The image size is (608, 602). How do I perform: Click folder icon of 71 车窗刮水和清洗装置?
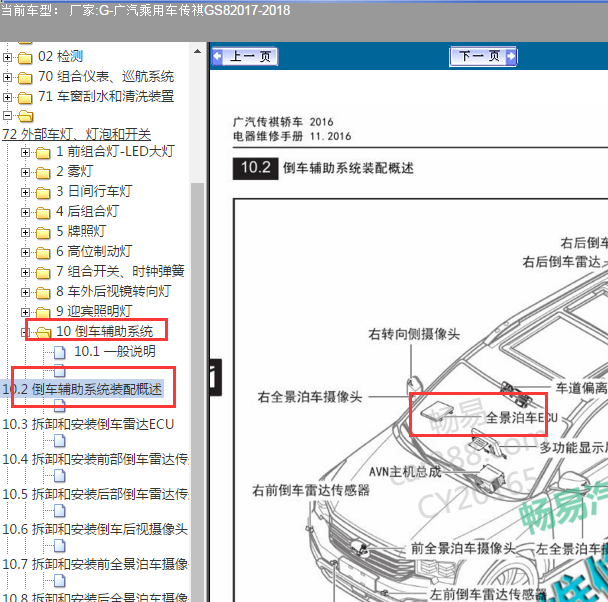[25, 98]
